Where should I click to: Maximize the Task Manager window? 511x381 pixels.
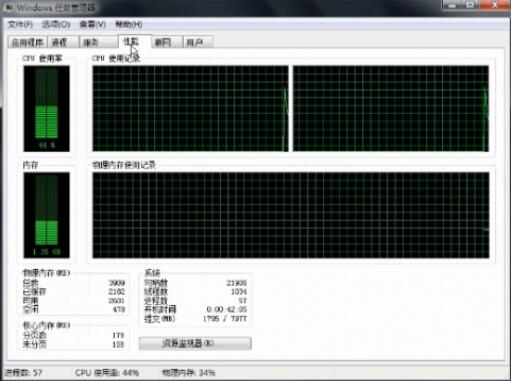click(470, 5)
